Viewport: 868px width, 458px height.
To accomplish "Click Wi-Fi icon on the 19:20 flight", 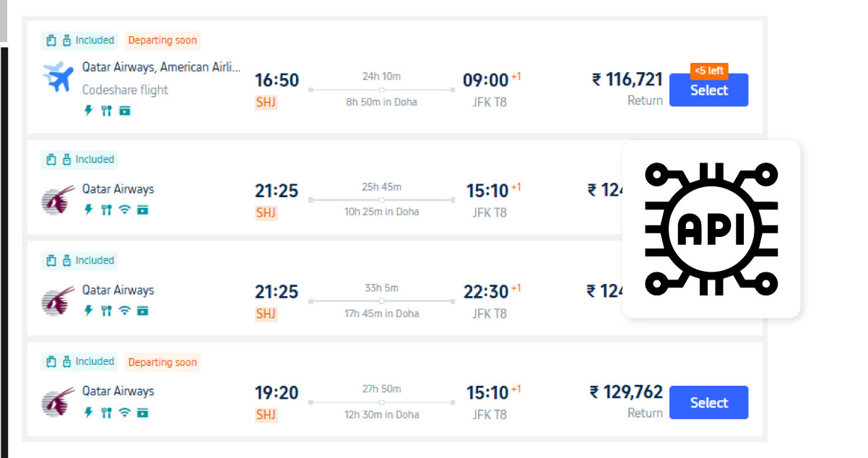I will (125, 412).
